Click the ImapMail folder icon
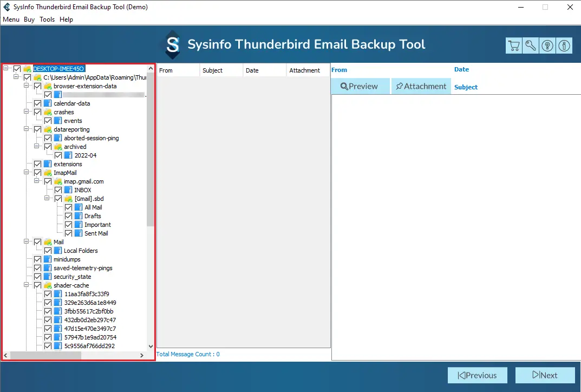Viewport: 581px width, 392px height. [48, 173]
